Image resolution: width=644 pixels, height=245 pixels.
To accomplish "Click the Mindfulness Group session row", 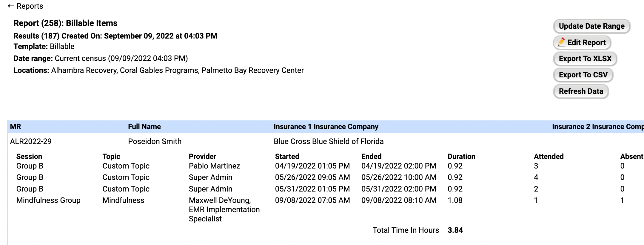I will pos(48,200).
